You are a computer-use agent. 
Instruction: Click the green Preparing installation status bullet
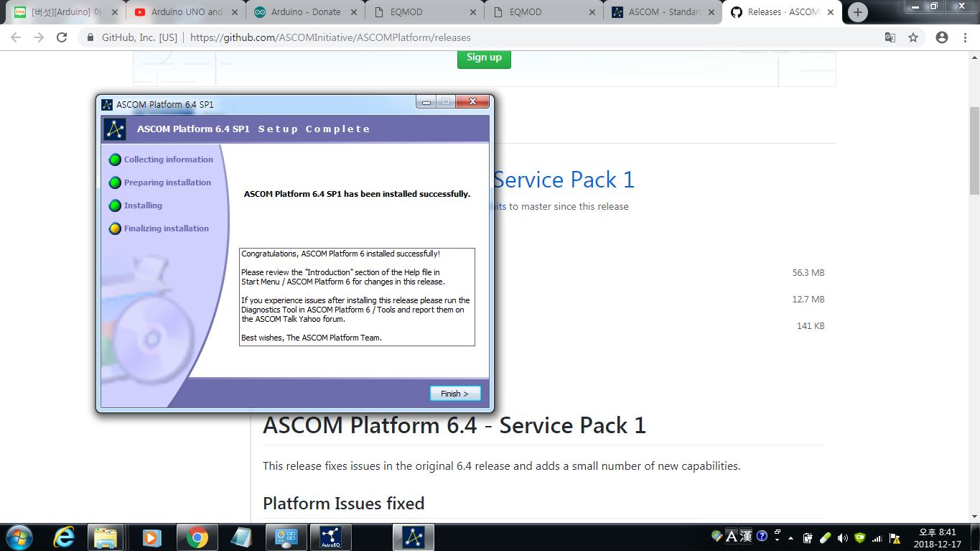pos(115,182)
